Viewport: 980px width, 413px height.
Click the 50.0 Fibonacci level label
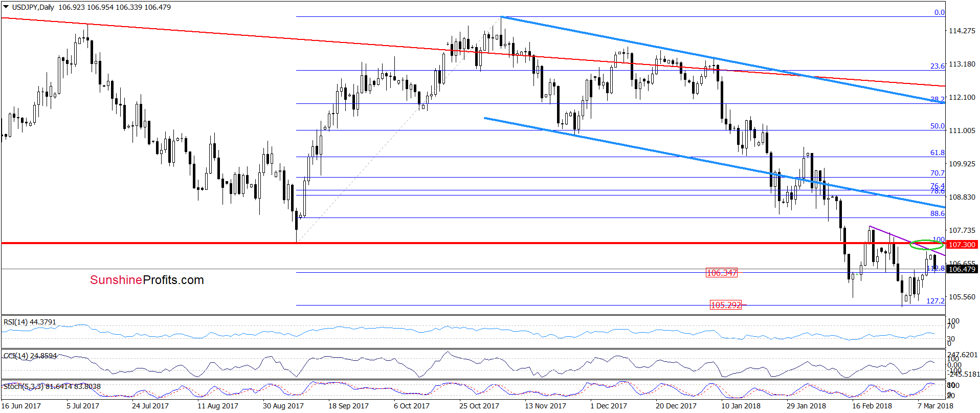pyautogui.click(x=937, y=126)
